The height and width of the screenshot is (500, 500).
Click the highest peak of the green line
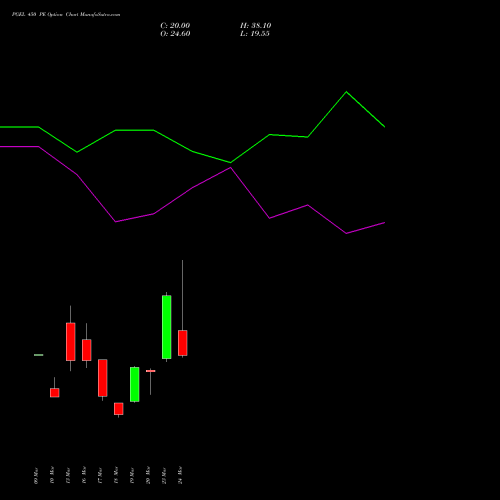(346, 92)
